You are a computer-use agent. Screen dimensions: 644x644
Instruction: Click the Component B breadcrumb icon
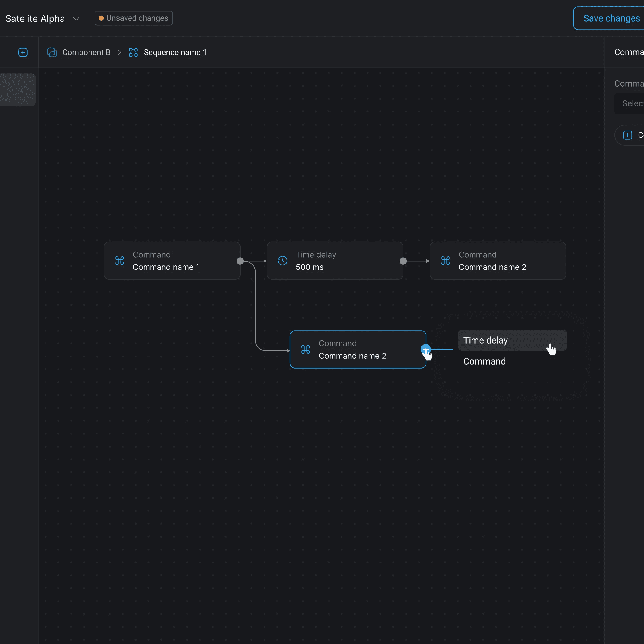(x=52, y=52)
